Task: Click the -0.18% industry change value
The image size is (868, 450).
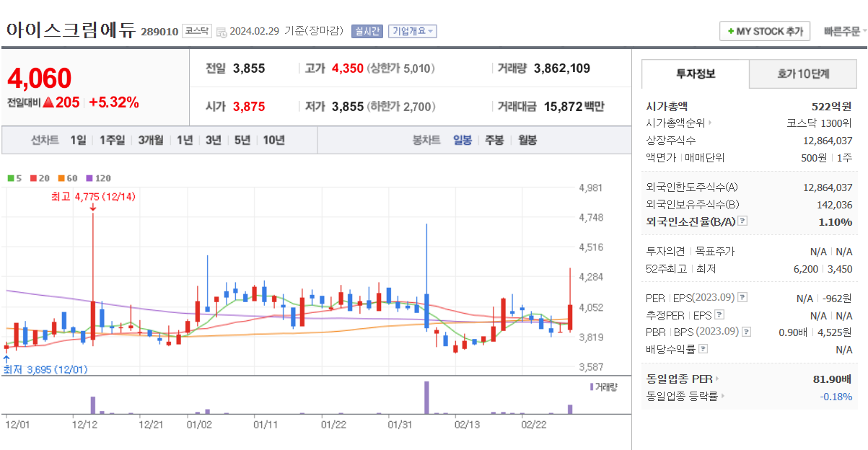Action: (836, 396)
